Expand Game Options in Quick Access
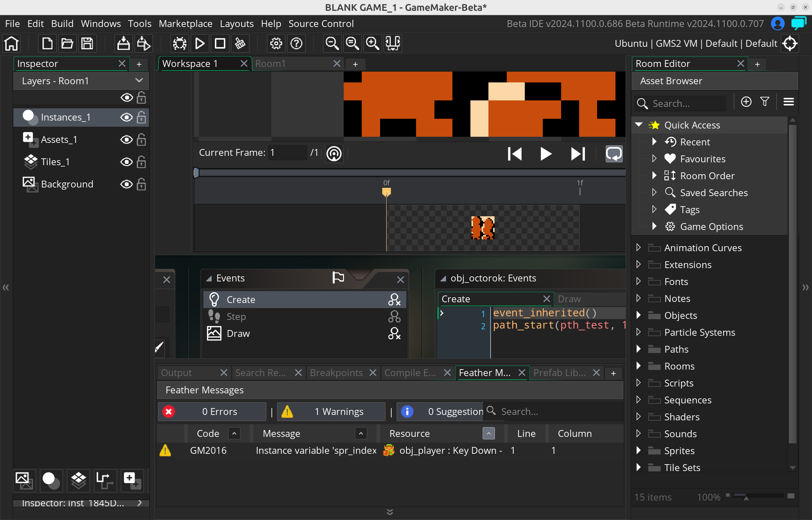Screen dimensions: 812x520 pyautogui.click(x=654, y=226)
